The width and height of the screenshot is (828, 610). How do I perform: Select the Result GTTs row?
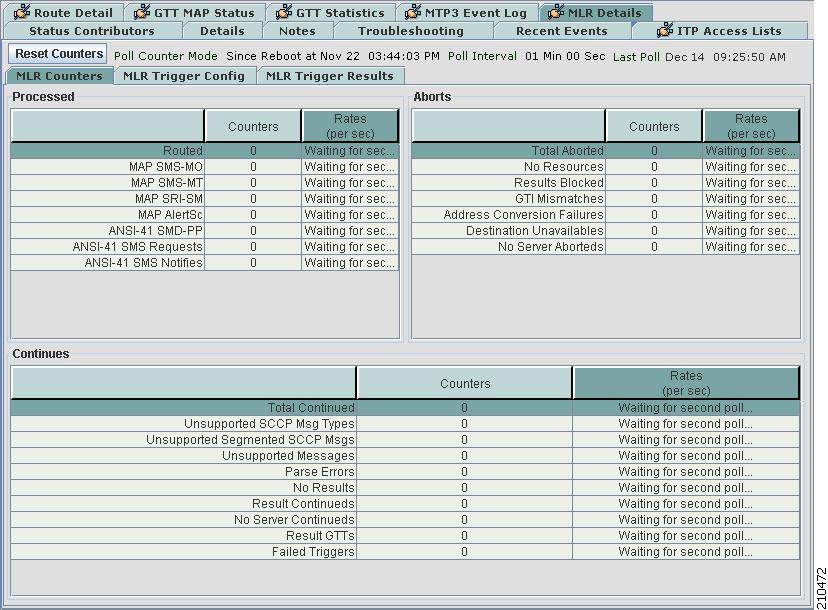coord(405,536)
